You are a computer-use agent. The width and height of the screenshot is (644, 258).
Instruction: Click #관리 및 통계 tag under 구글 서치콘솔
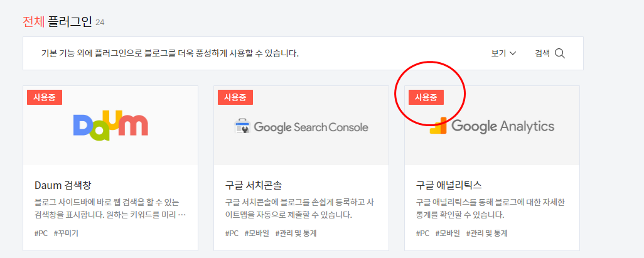pos(296,234)
